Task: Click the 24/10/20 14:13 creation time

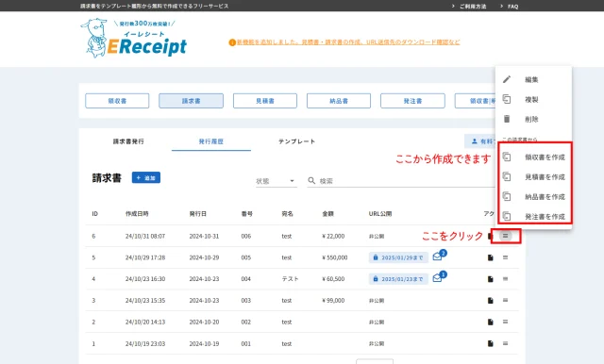Action: tap(145, 323)
